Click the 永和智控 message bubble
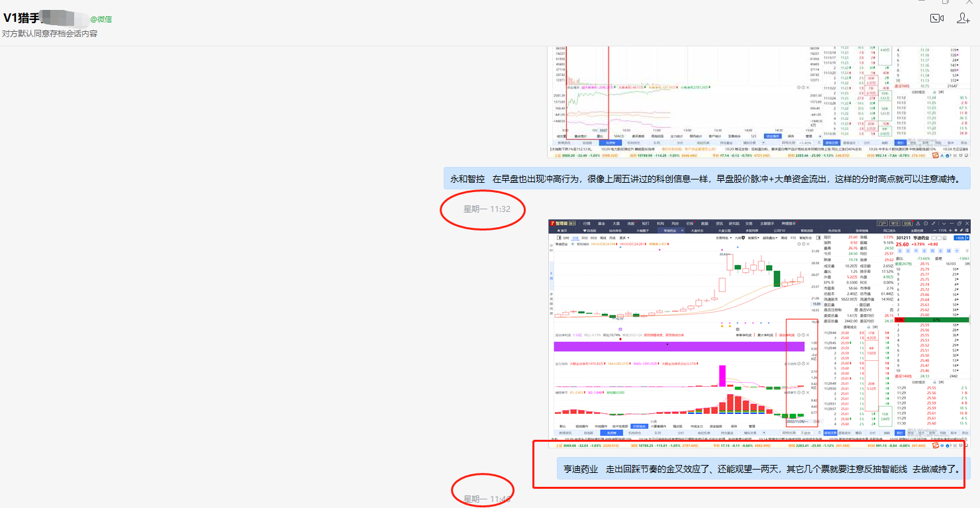Viewport: 980px width, 508px height. (707, 179)
